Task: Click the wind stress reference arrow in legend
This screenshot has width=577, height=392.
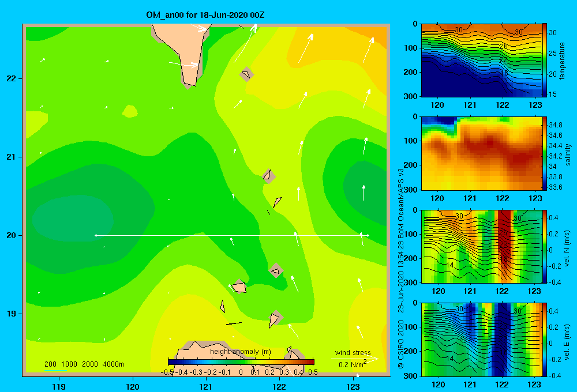Action: point(354,358)
